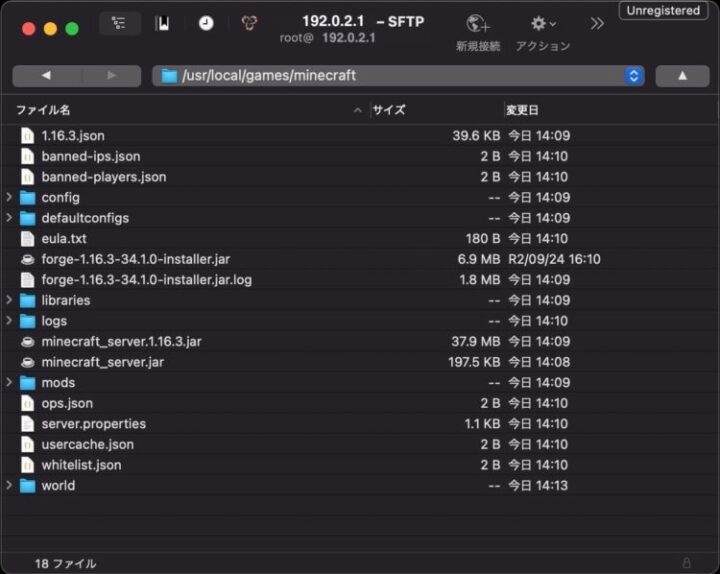Click the forge installer.jar coffee cup icon
The image size is (720, 574).
(x=28, y=259)
